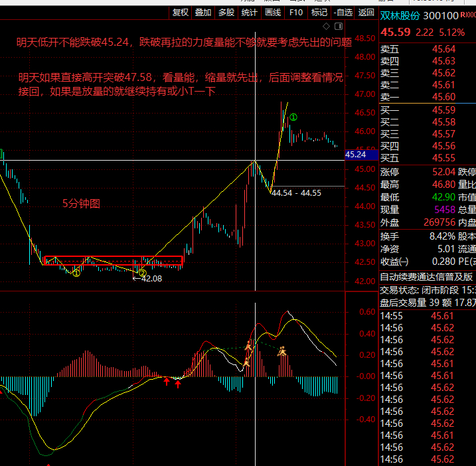476x466 pixels.
Task: Click the left red up-arrow MACD signal
Action: click(x=167, y=382)
